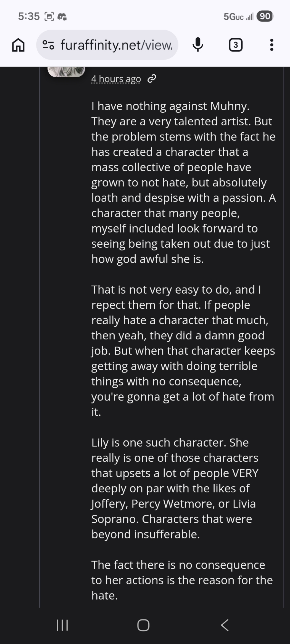Tap the Discord notification icon in status bar

pos(62,16)
